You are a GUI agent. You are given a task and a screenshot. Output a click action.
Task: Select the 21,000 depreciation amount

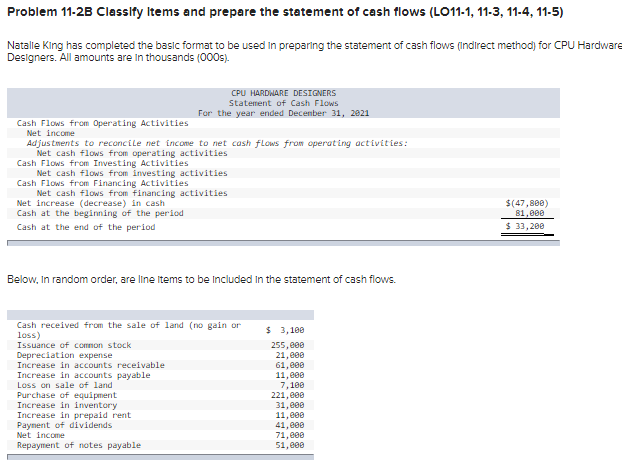[x=290, y=355]
